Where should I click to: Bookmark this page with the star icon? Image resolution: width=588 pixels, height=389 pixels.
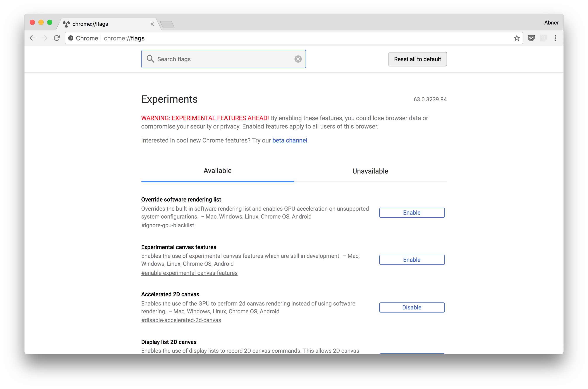517,38
